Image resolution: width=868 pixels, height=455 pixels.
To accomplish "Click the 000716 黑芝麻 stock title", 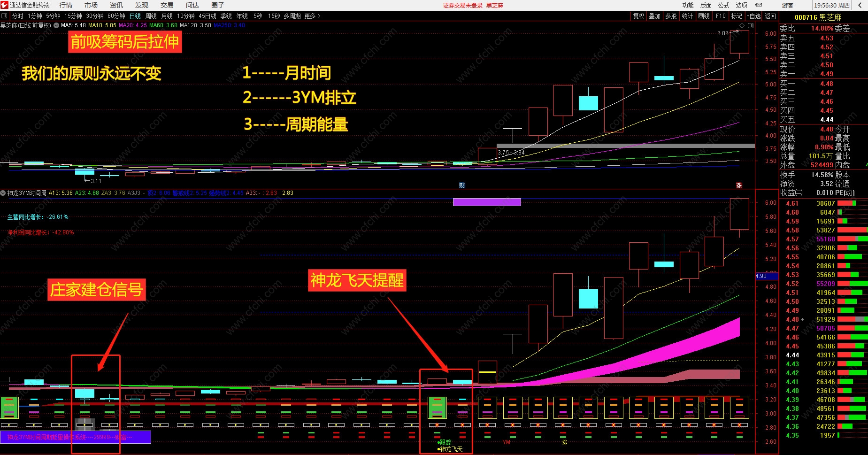I will (818, 17).
